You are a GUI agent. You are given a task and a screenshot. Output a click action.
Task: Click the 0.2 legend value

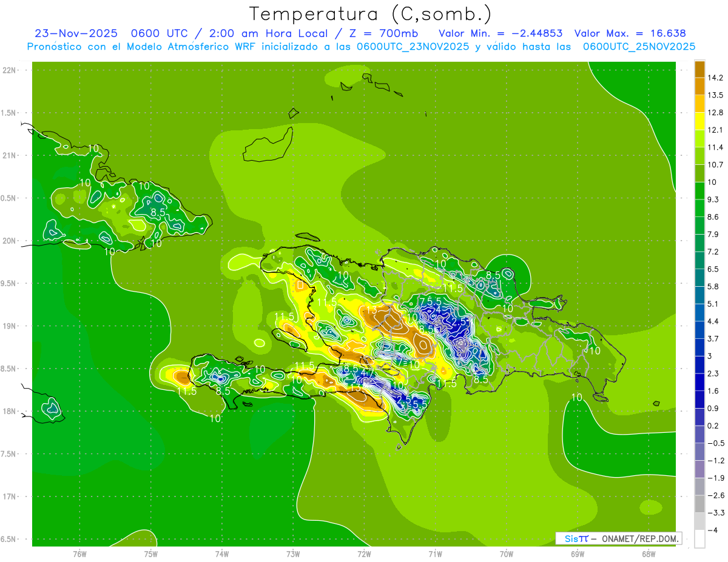pyautogui.click(x=713, y=426)
